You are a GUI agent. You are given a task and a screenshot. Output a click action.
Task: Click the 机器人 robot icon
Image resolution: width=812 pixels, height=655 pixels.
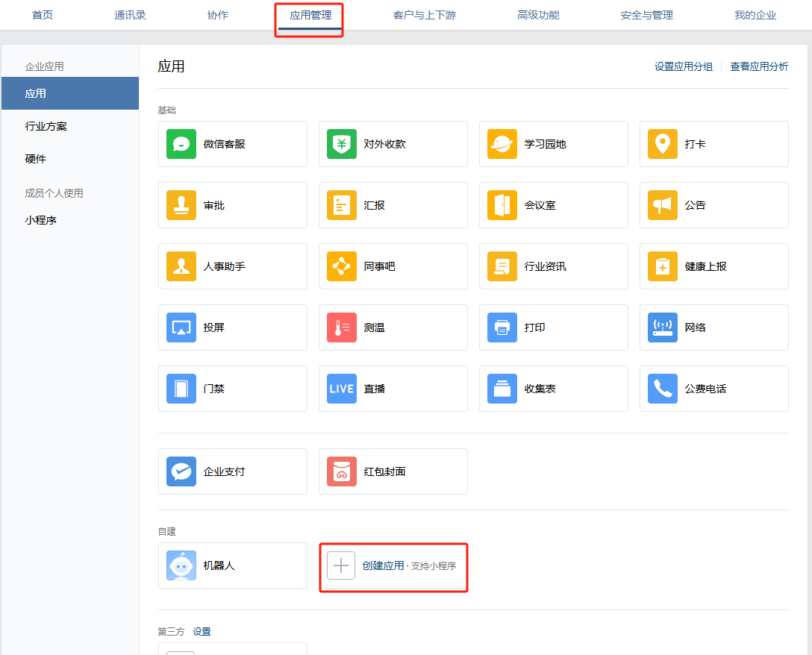click(x=181, y=565)
